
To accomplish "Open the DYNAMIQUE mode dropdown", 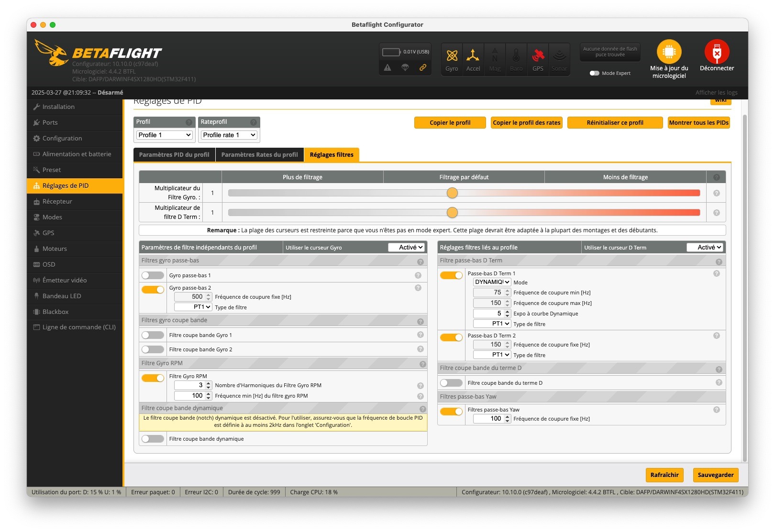I will pyautogui.click(x=492, y=282).
